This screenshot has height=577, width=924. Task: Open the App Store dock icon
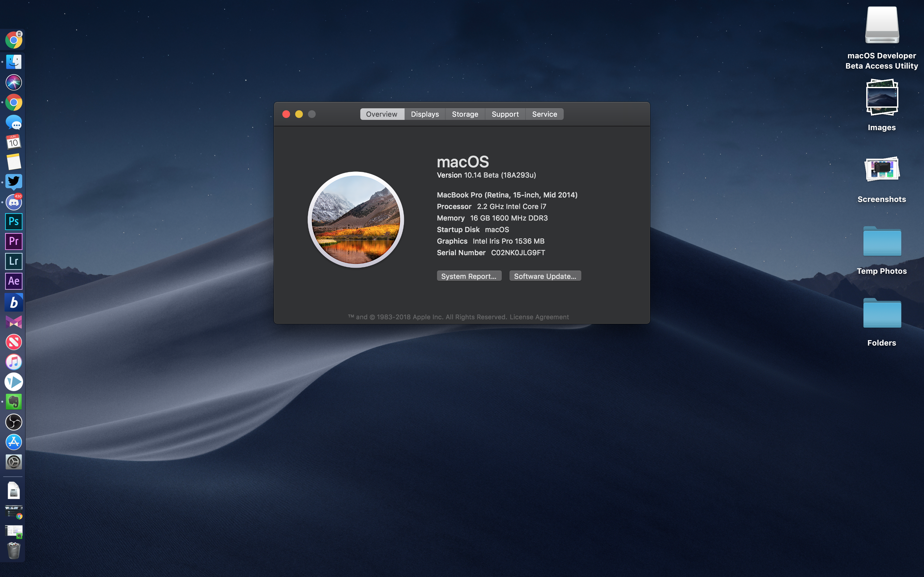click(x=14, y=442)
